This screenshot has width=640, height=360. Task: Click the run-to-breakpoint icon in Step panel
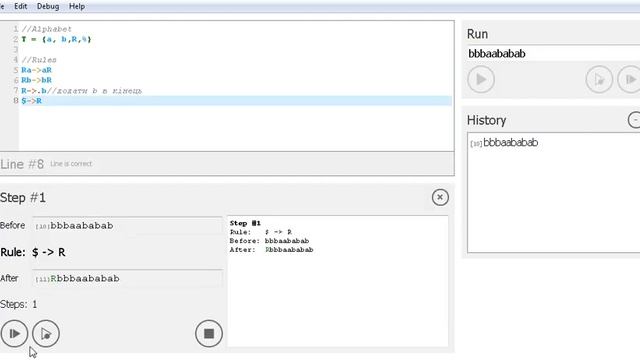tap(46, 334)
